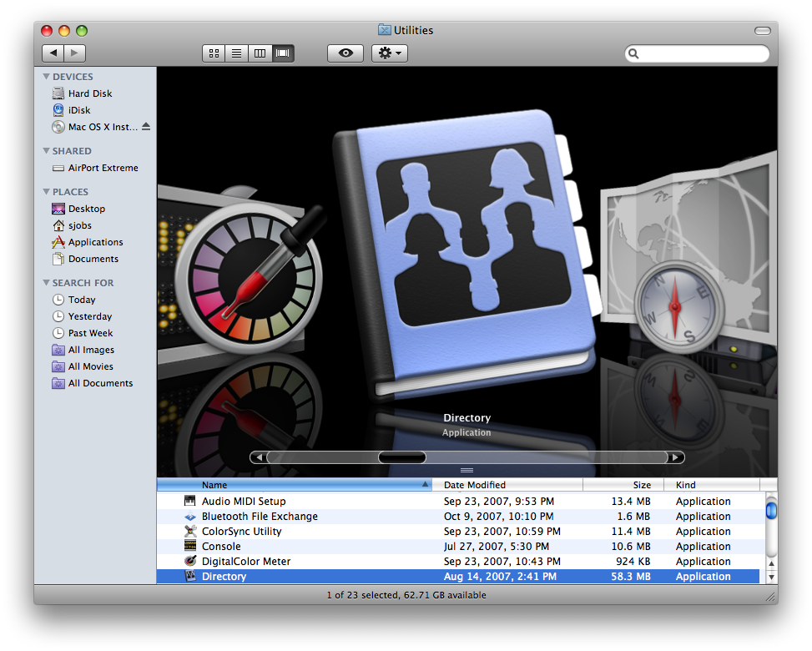This screenshot has width=812, height=651.
Task: Collapse the DEVICES section
Action: tap(46, 77)
